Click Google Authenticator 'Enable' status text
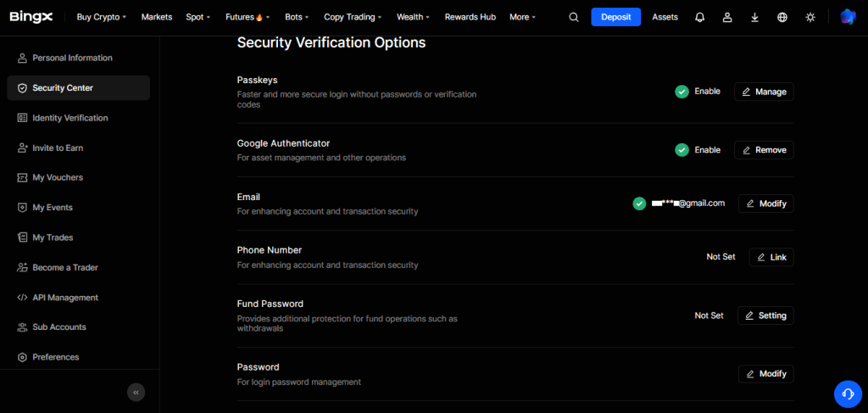The height and width of the screenshot is (413, 868). (x=708, y=150)
